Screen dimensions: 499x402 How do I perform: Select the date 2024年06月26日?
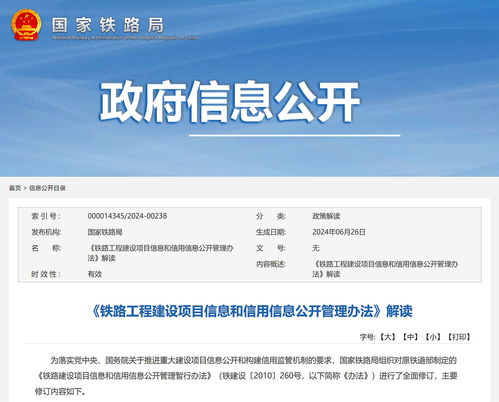point(339,232)
